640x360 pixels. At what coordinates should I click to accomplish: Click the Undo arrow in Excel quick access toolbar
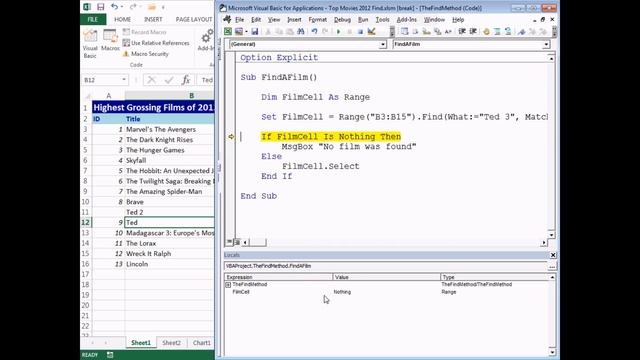(x=114, y=7)
